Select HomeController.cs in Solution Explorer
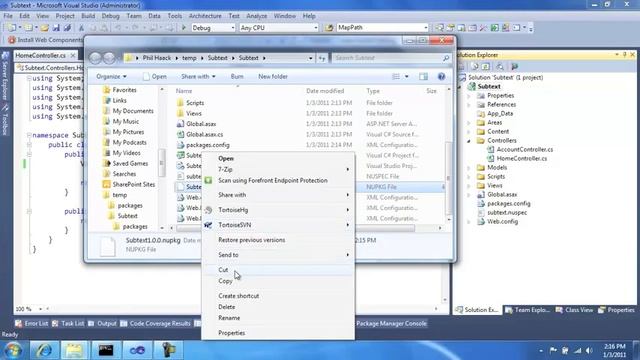640x360 pixels. 522,158
